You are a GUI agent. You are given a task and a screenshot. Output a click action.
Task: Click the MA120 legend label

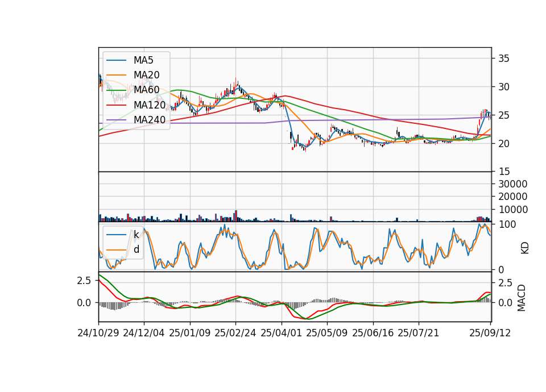[150, 105]
